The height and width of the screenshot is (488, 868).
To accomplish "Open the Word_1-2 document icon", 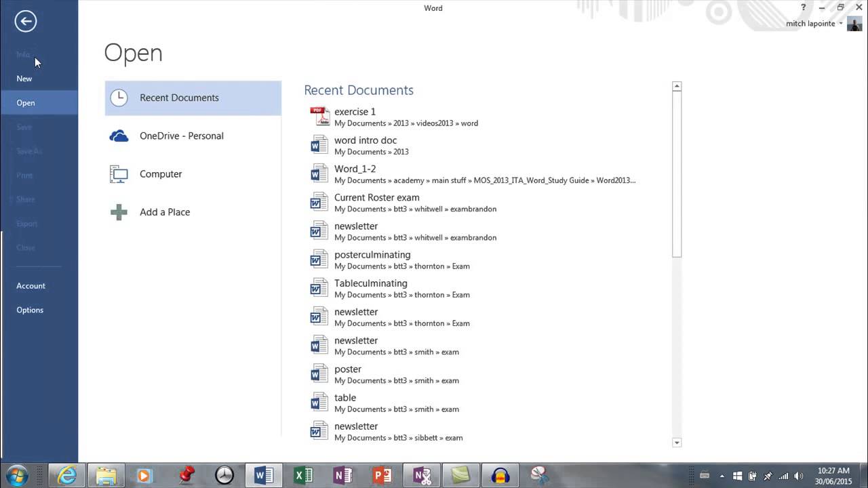I will (319, 174).
